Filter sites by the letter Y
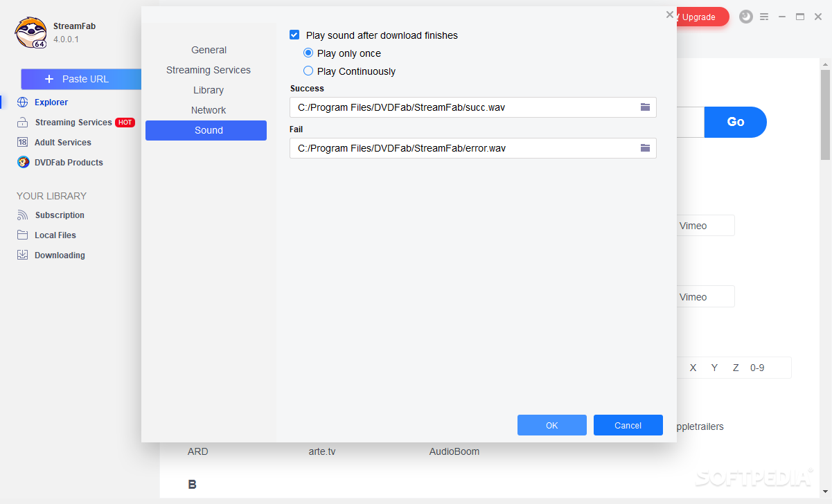 tap(714, 368)
